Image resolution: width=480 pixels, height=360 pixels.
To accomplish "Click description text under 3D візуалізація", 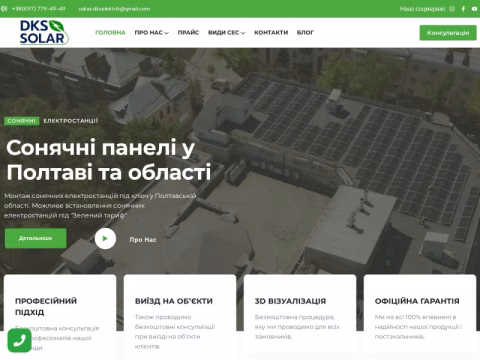I will pyautogui.click(x=297, y=327).
